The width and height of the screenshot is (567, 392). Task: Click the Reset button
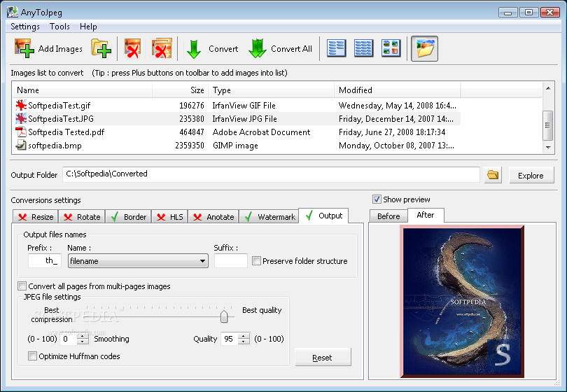(x=323, y=357)
